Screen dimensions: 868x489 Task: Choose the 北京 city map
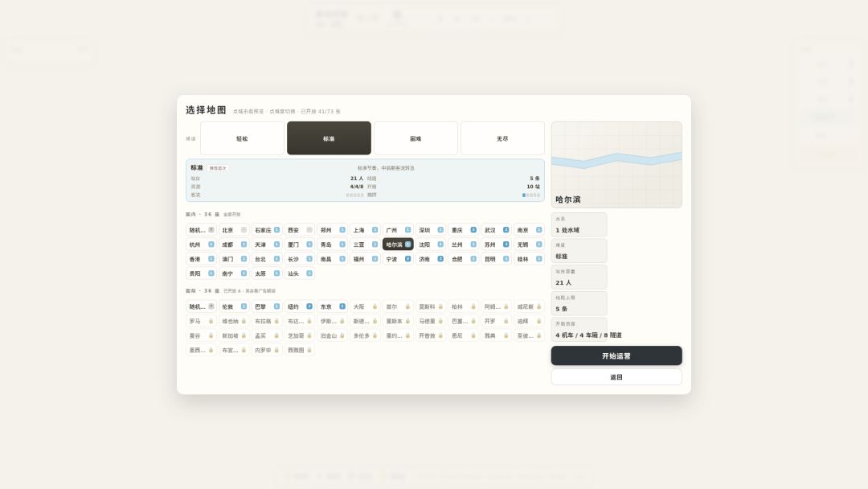pos(234,230)
